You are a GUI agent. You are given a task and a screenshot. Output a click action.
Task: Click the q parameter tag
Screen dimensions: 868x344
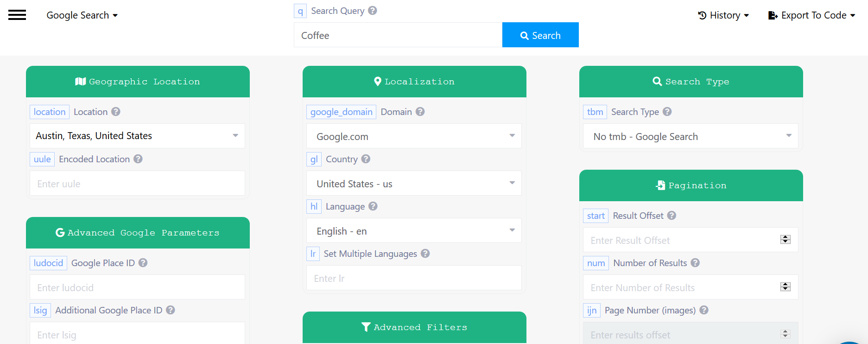[300, 11]
